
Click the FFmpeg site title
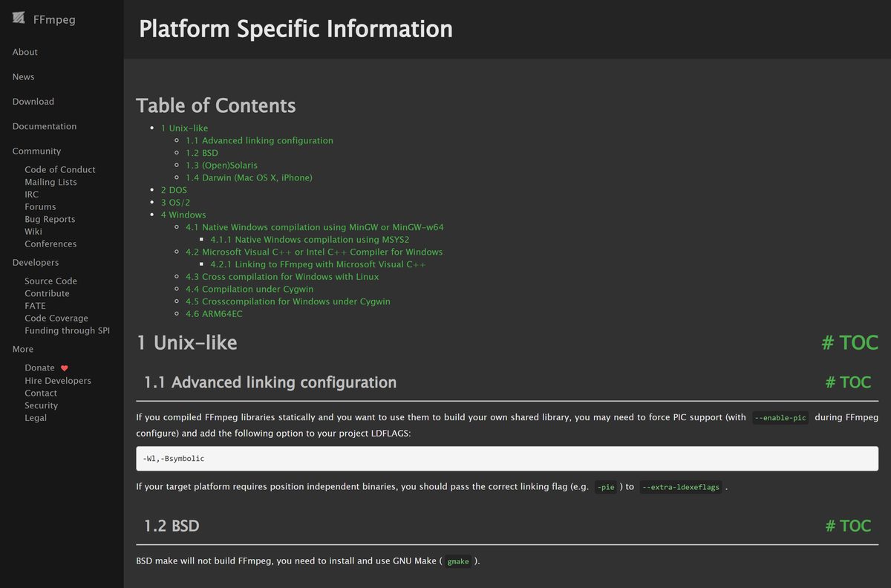click(x=54, y=19)
